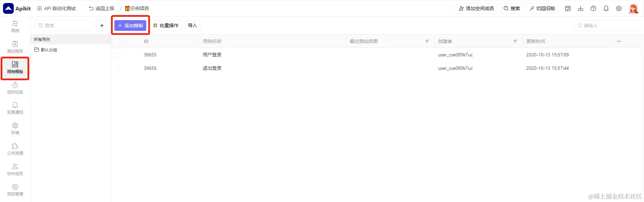Open the 最近测试结果 filter dropdown

tap(427, 41)
